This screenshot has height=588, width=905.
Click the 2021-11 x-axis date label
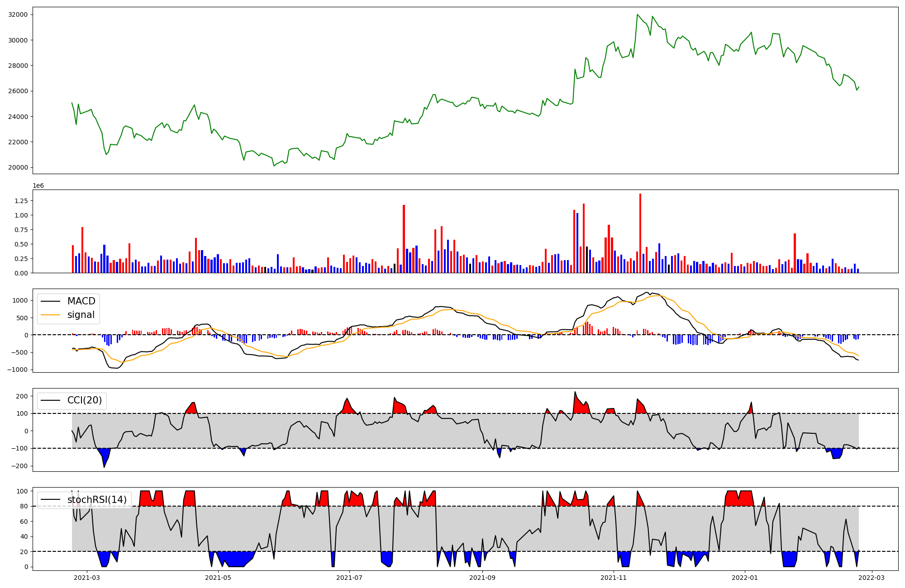point(614,578)
